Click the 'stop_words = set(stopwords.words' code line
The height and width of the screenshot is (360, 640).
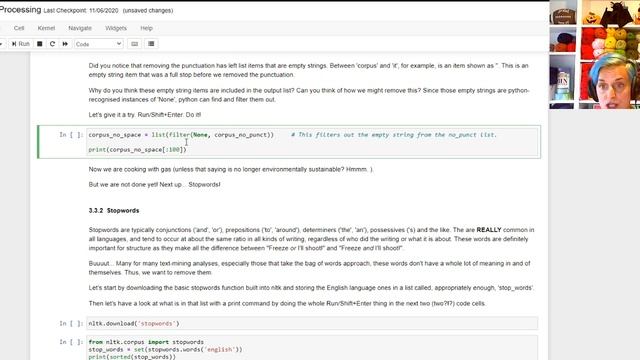pyautogui.click(x=165, y=349)
